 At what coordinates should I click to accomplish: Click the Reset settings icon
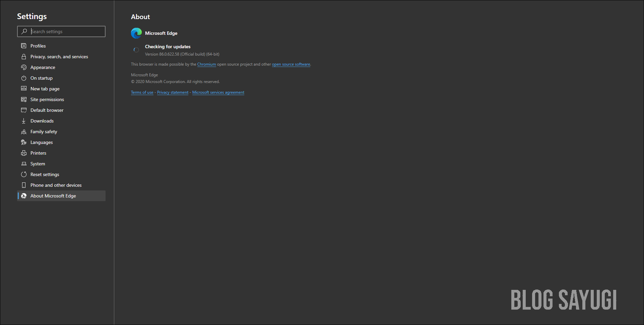click(23, 174)
